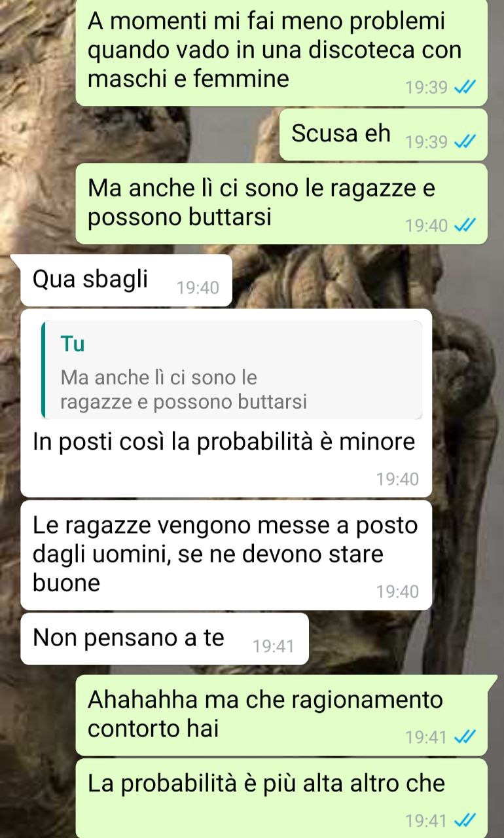Select the 'Qua sbagli' message bubble
Screen dimensions: 504x838
[x=126, y=280]
